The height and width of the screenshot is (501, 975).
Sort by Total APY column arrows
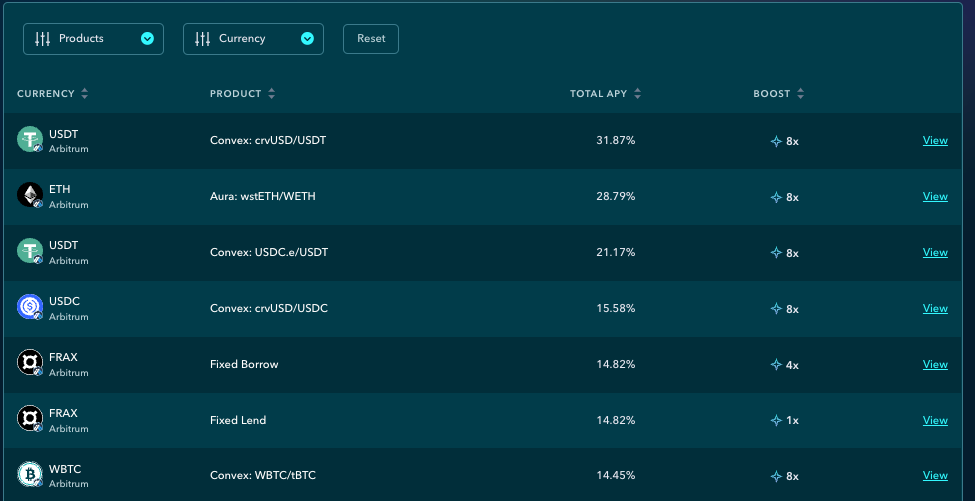tap(637, 94)
